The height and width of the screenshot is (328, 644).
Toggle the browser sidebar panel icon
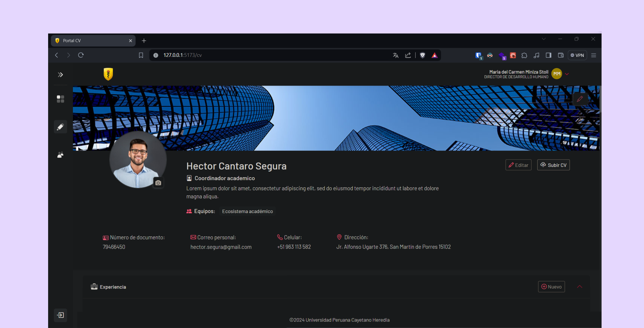point(548,55)
